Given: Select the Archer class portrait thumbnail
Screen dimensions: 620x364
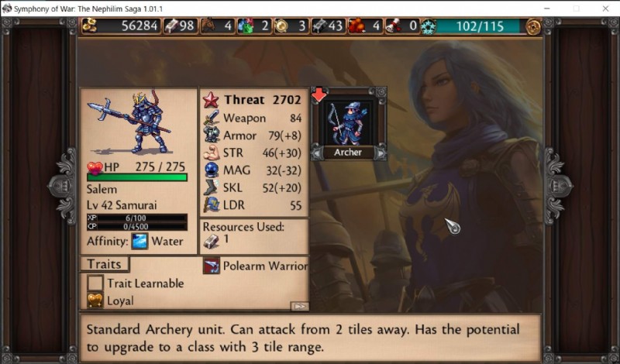Looking at the screenshot, I should [348, 122].
